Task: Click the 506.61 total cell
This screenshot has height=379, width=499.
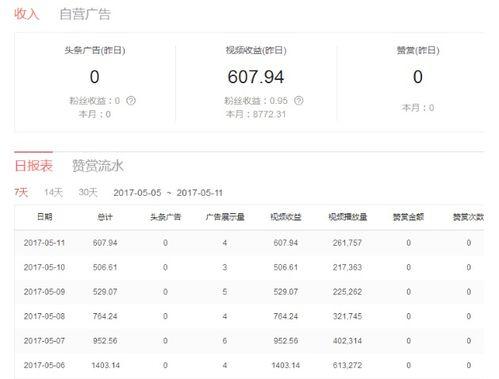Action: pyautogui.click(x=105, y=267)
